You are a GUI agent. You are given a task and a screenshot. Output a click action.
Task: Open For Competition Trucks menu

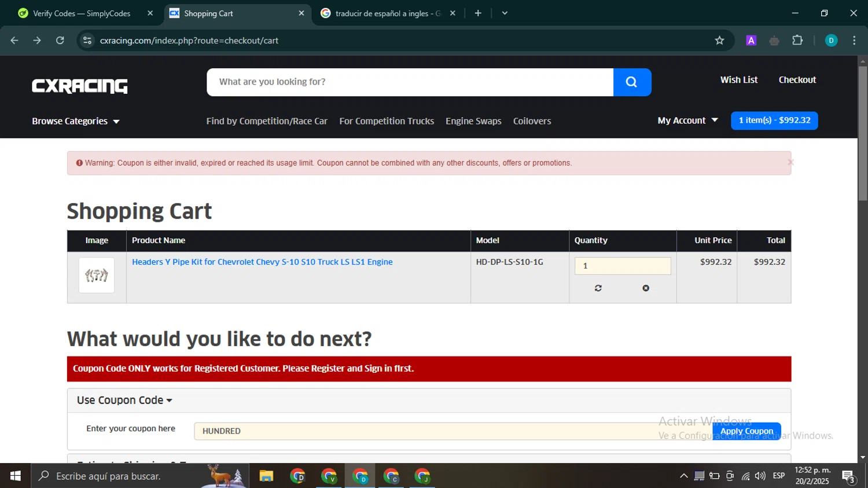tap(387, 121)
